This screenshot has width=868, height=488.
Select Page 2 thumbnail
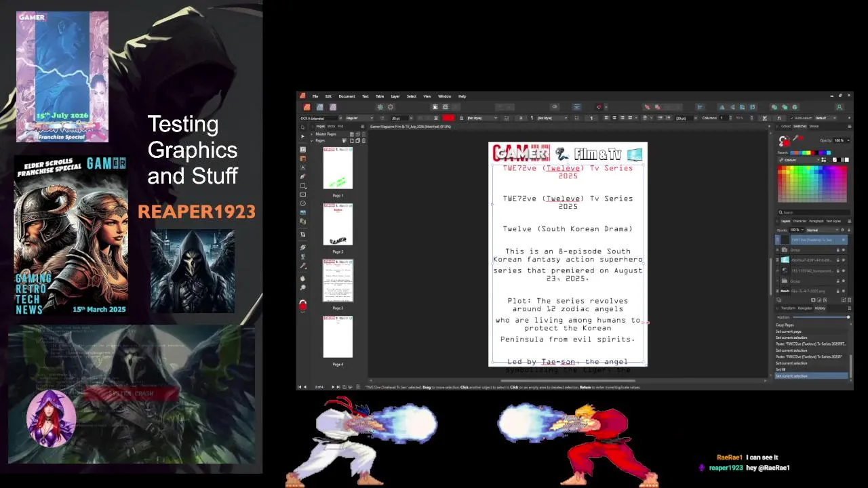(338, 224)
